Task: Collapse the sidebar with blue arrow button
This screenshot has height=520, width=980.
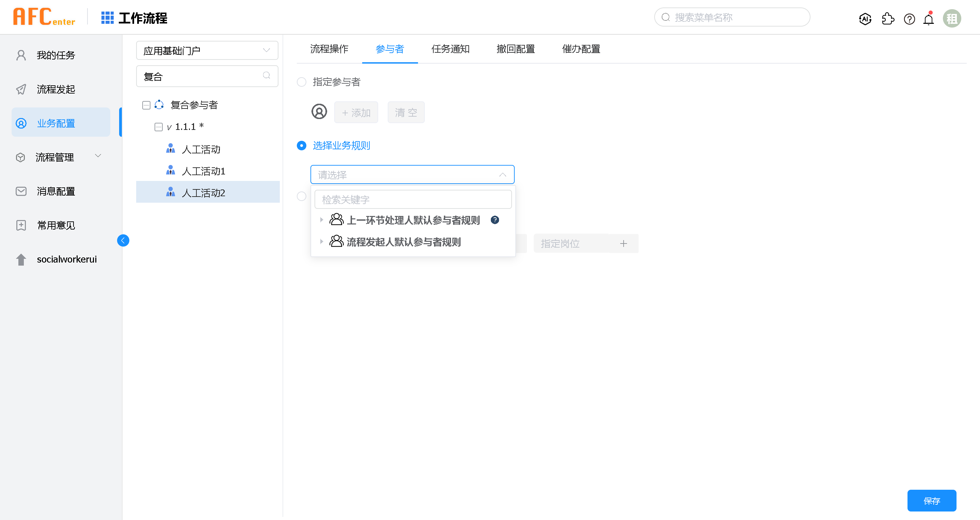Action: 123,240
